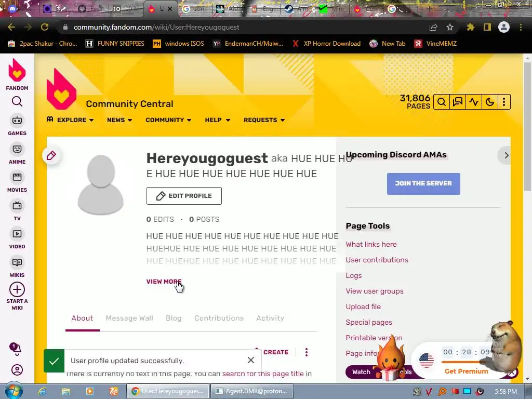Switch to Agent.DMR@proton taskbar window

click(x=251, y=391)
